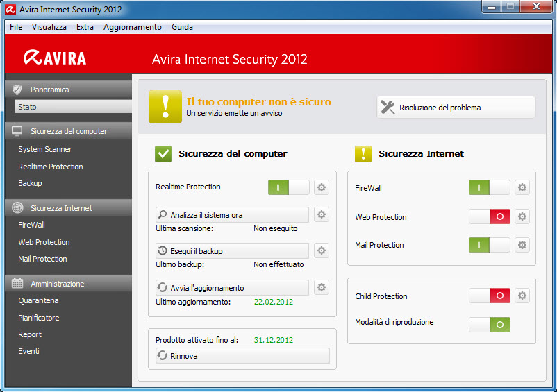Enable the Web Protection switch
Viewport: 557px width, 392px height.
490,216
